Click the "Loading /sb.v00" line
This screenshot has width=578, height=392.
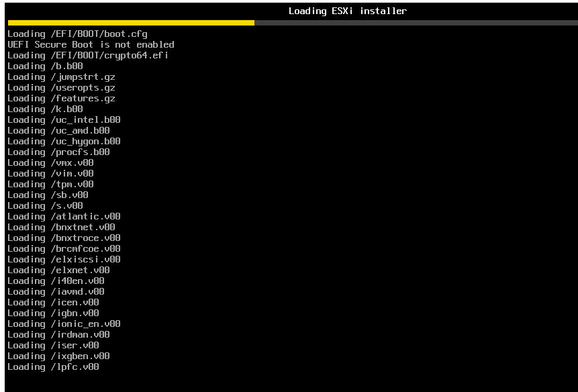[48, 195]
